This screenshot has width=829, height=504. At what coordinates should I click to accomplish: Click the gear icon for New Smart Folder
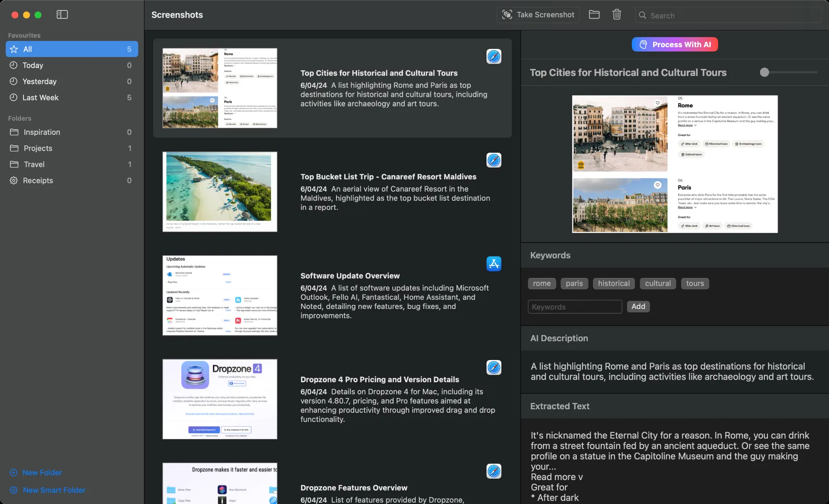pos(14,490)
